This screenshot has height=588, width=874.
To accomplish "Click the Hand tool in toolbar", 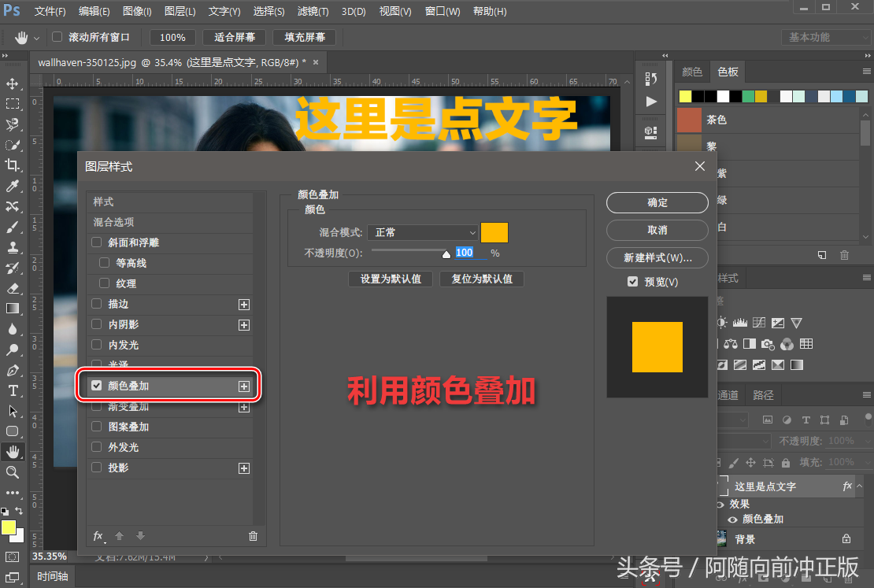I will (13, 452).
